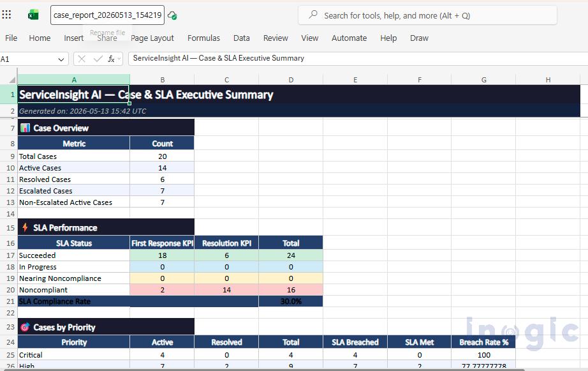Select the 'Breach Rate %' header cell

tap(484, 342)
